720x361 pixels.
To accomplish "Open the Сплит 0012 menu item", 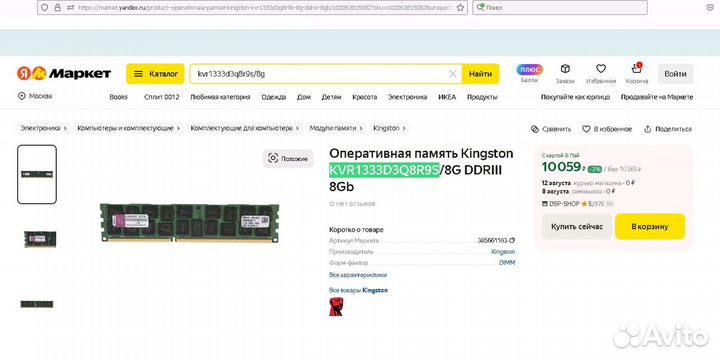I will coord(162,97).
